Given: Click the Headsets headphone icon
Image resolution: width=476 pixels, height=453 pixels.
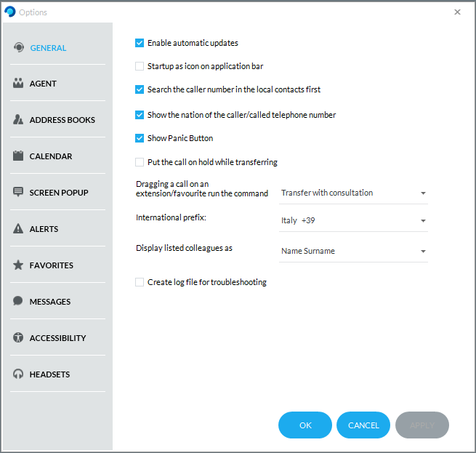Looking at the screenshot, I should (x=18, y=374).
